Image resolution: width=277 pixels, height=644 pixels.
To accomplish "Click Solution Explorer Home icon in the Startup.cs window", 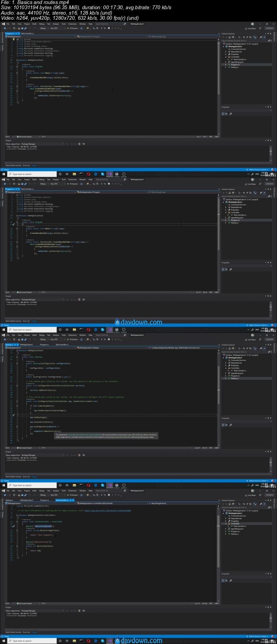I will 229,348.
